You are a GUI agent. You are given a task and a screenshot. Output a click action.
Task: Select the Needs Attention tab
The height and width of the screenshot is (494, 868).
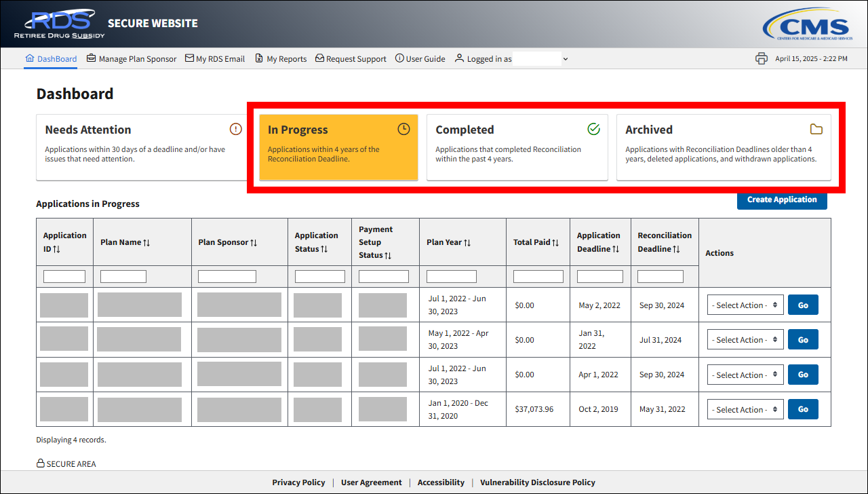142,147
